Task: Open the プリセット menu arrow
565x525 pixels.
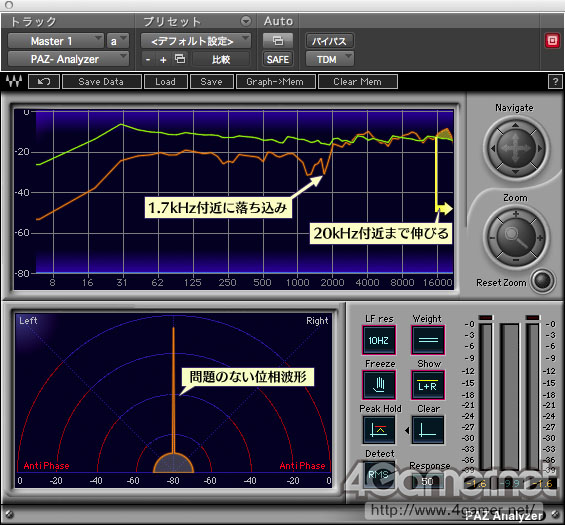Action: pos(246,21)
